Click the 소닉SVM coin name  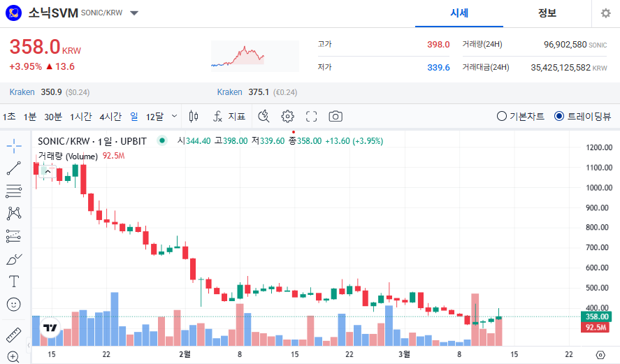pyautogui.click(x=53, y=13)
